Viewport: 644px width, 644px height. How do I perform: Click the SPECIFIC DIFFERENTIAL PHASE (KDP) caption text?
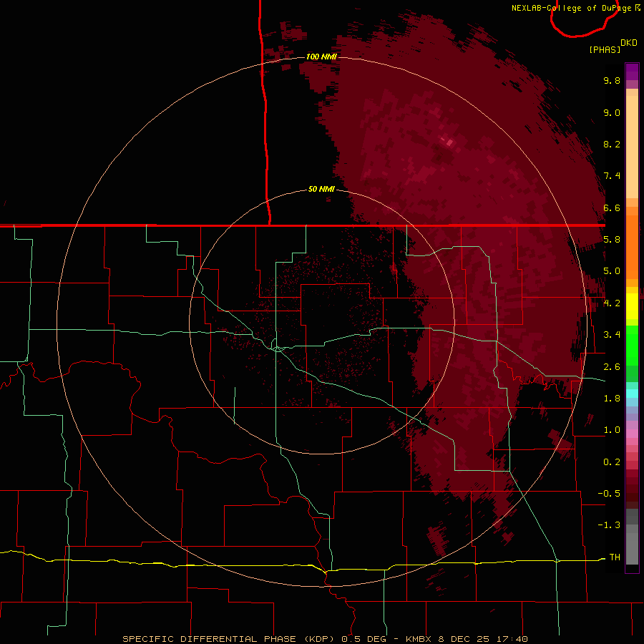click(x=230, y=639)
